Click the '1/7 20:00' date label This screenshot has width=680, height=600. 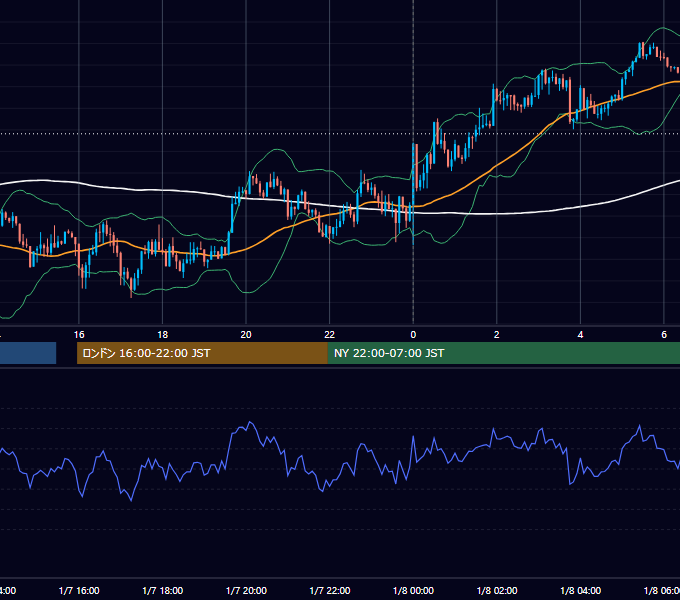pos(246,590)
